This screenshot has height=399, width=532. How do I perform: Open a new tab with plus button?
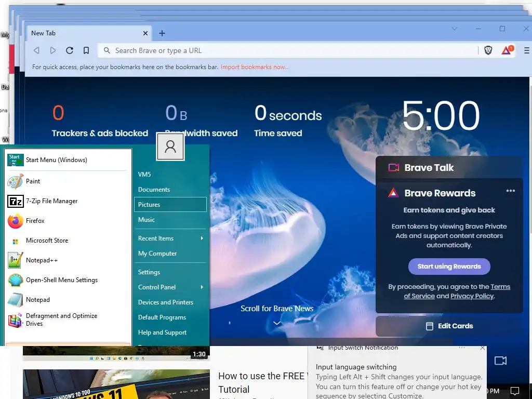tap(162, 33)
